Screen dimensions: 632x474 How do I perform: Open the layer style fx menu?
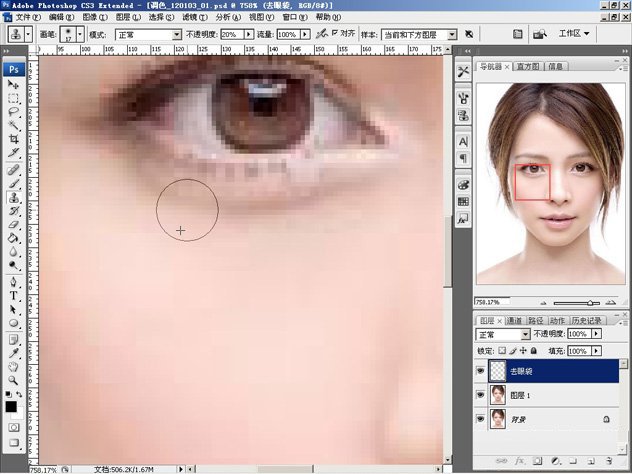click(520, 463)
